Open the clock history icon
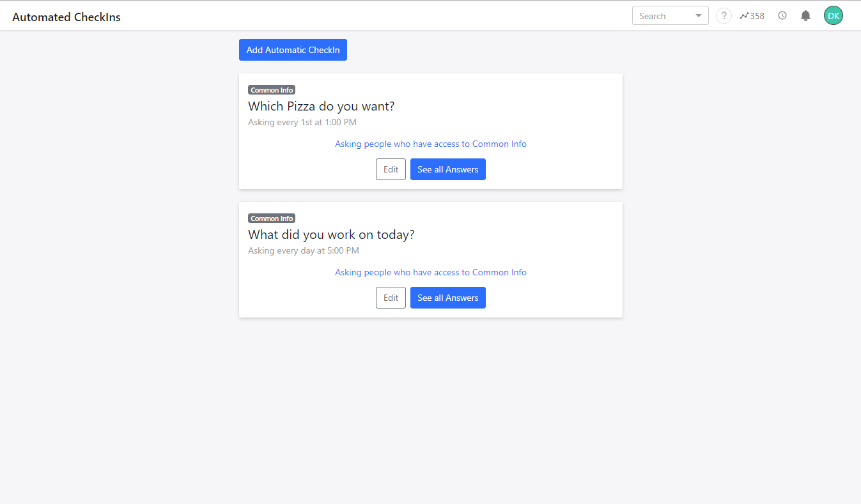The image size is (861, 504). [x=782, y=16]
